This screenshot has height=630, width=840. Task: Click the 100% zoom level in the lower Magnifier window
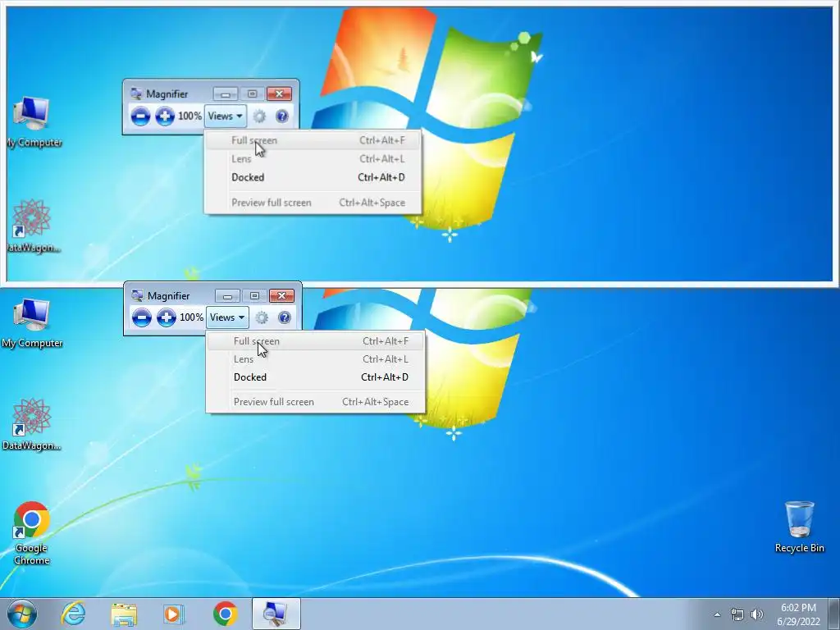pos(191,317)
